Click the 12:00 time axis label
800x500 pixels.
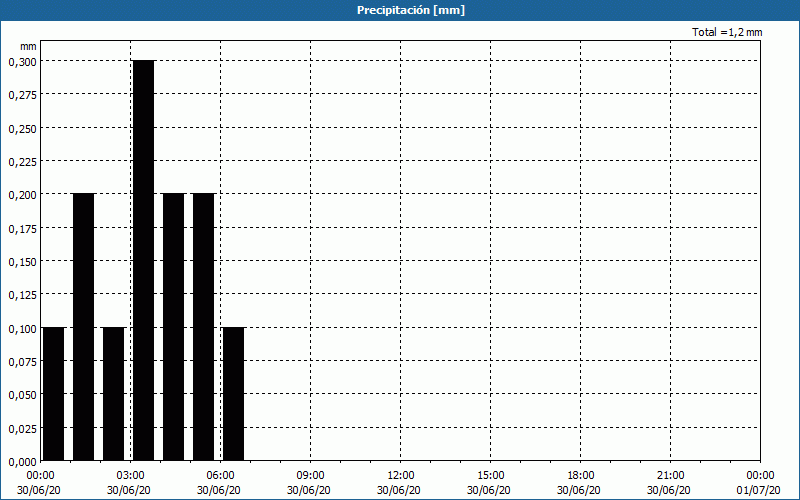point(401,476)
